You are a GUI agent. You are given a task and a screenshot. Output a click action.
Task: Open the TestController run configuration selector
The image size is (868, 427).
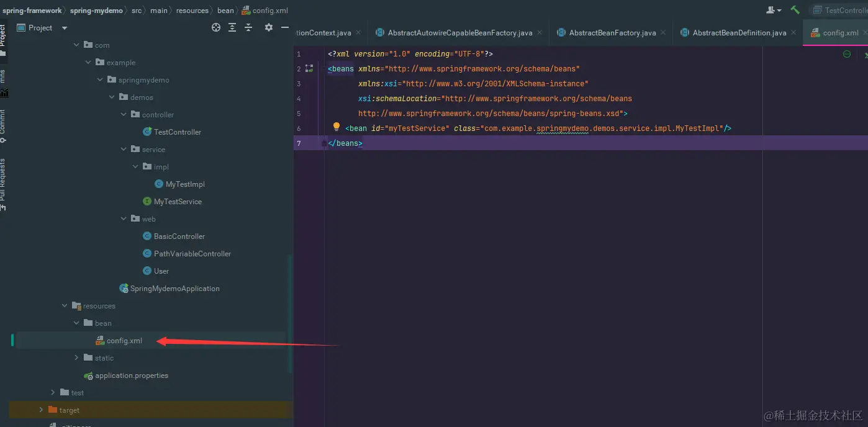click(x=839, y=10)
